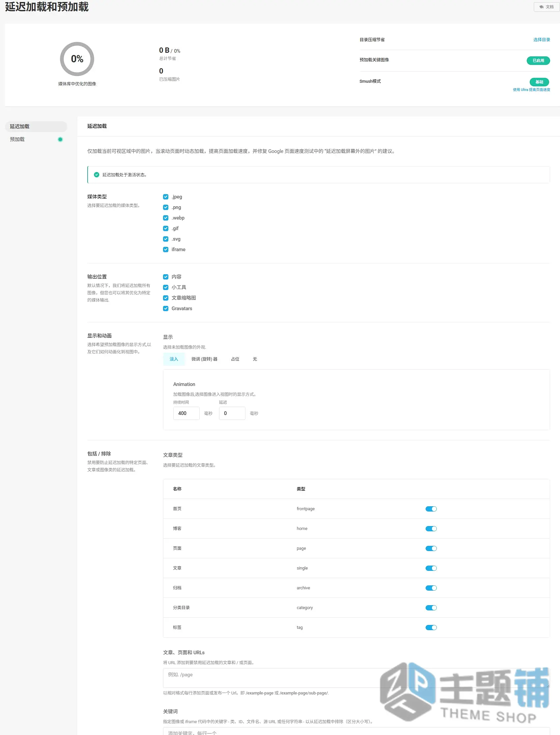Toggle lazy load for 文章 single
The width and height of the screenshot is (560, 735).
coord(431,568)
